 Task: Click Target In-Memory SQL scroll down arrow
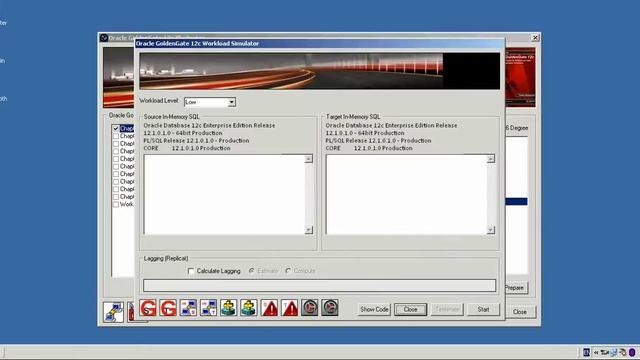point(491,230)
